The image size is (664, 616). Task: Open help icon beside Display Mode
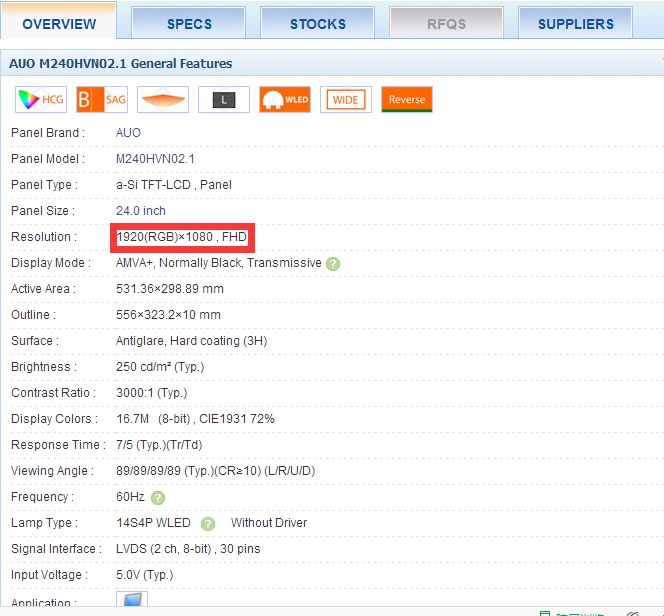click(x=333, y=264)
